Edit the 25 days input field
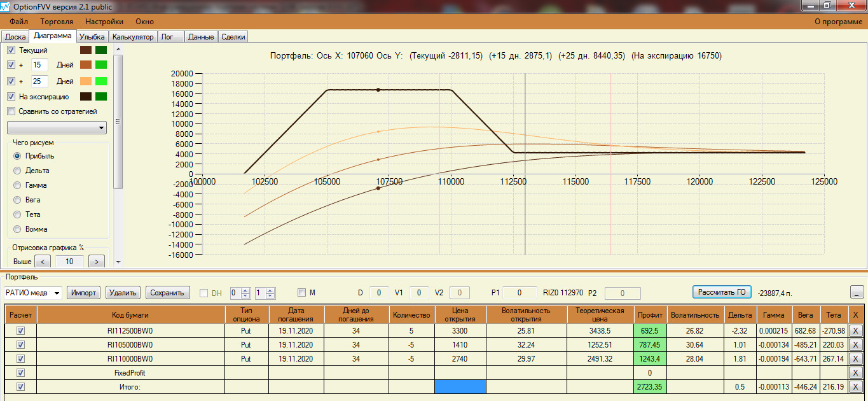The height and width of the screenshot is (401, 868). click(x=39, y=81)
